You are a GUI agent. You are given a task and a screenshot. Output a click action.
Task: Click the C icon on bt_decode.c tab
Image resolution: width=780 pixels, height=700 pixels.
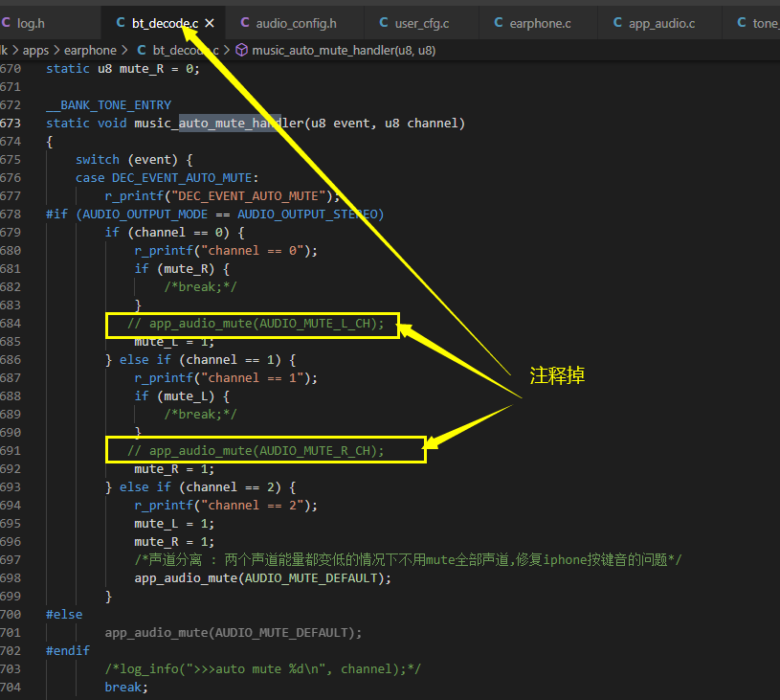[121, 22]
